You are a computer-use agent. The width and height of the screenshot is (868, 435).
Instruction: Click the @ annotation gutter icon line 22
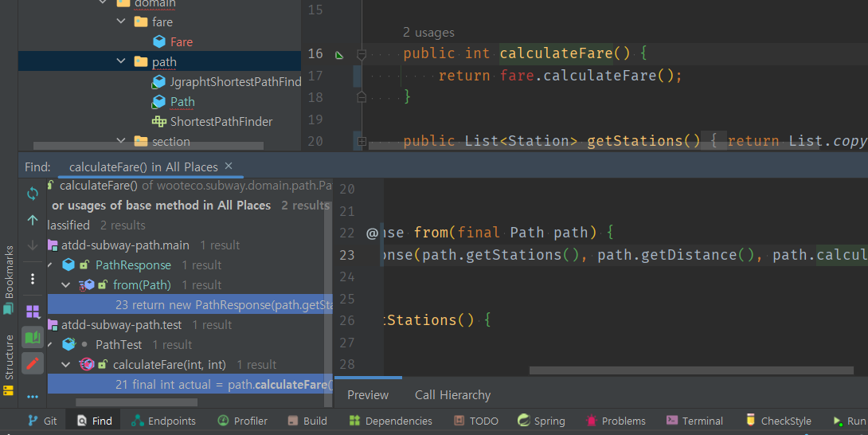(x=371, y=233)
